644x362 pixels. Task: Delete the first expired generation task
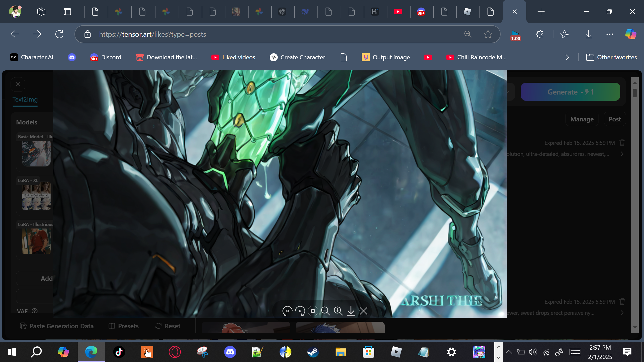tap(622, 143)
